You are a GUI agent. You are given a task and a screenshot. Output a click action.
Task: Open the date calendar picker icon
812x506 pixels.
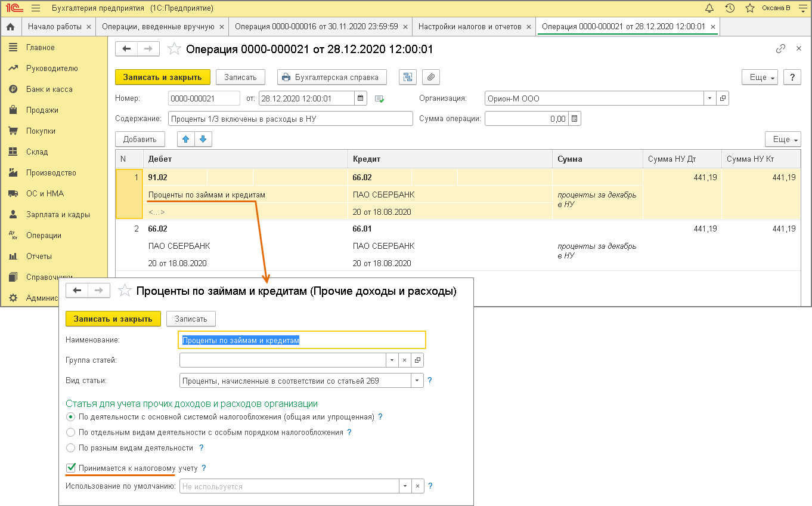[360, 98]
